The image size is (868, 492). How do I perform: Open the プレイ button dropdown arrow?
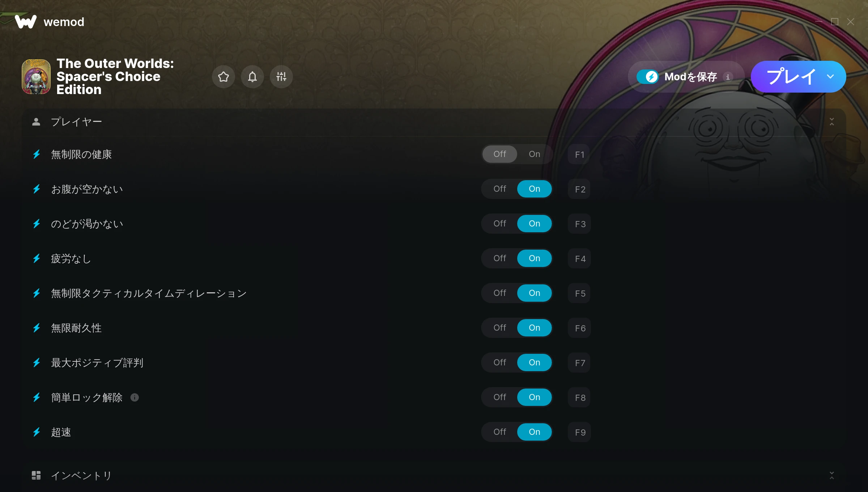click(x=830, y=77)
